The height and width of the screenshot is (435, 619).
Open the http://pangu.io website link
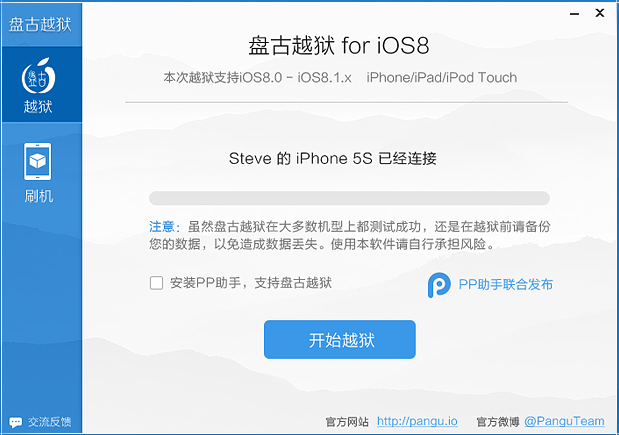[417, 422]
